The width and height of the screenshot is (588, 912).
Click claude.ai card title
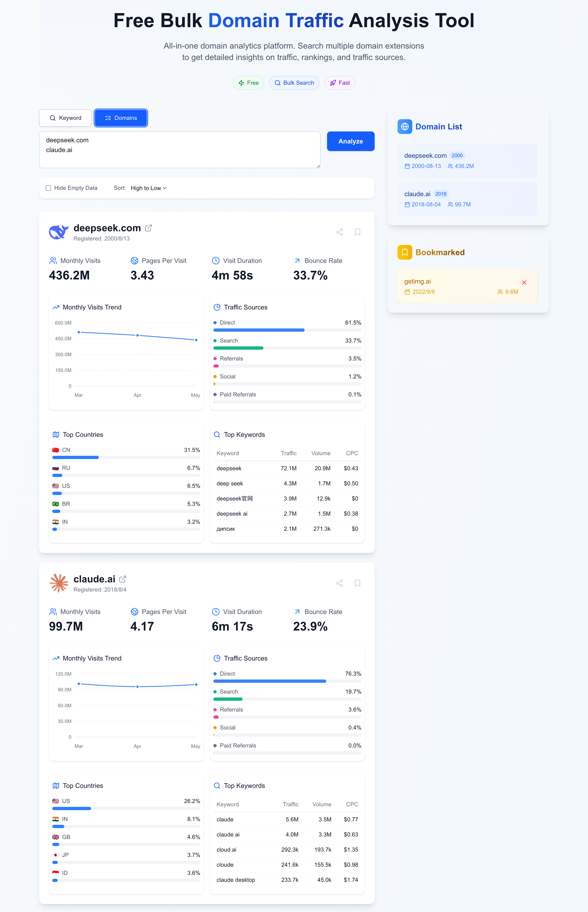[x=94, y=579]
